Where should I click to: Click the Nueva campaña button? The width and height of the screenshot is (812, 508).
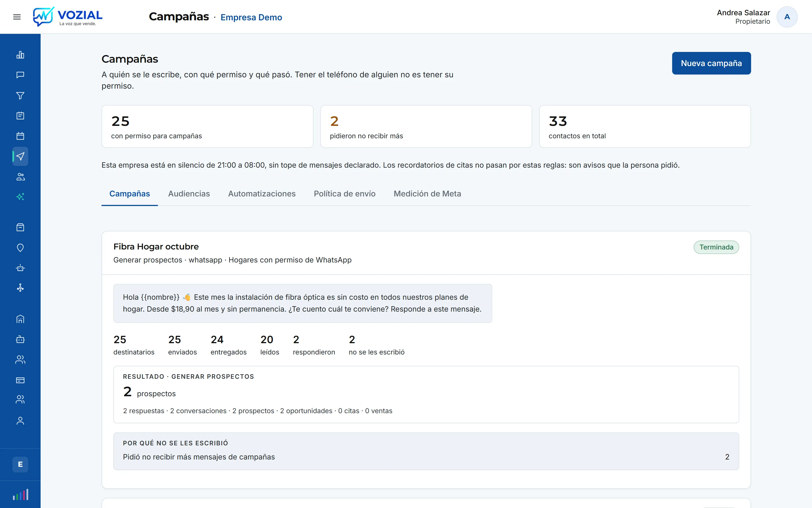[711, 63]
